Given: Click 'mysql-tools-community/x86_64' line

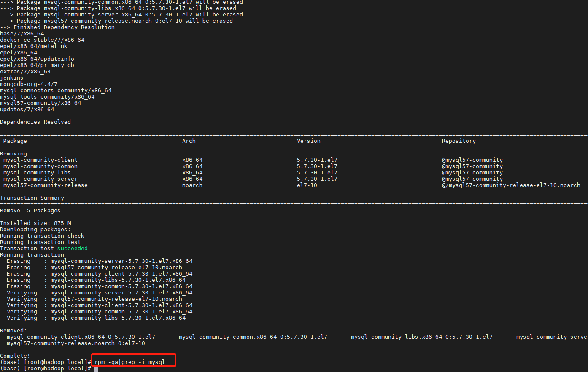Looking at the screenshot, I should (47, 96).
